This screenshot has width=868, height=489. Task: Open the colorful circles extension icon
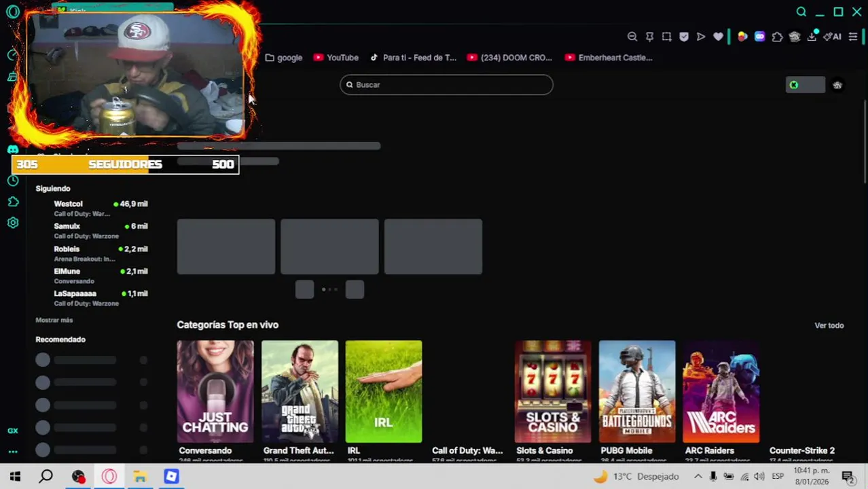742,37
